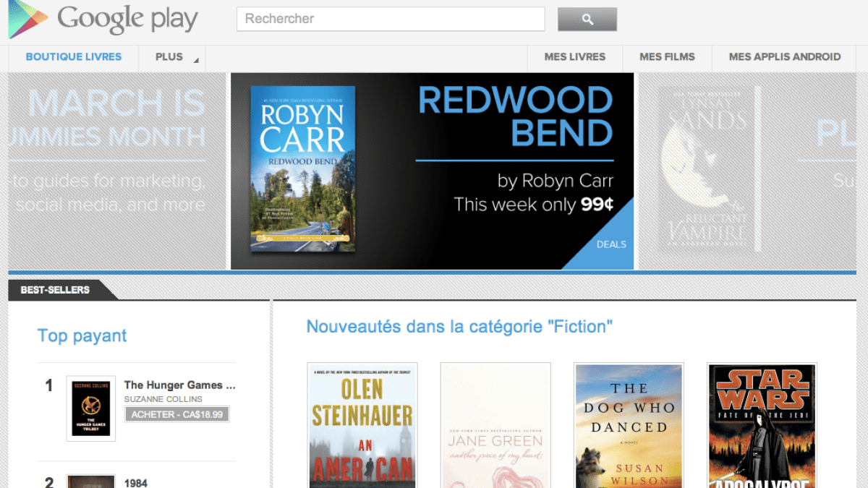Click the Star Wars Apocalypse book cover
868x488 pixels.
(x=762, y=425)
